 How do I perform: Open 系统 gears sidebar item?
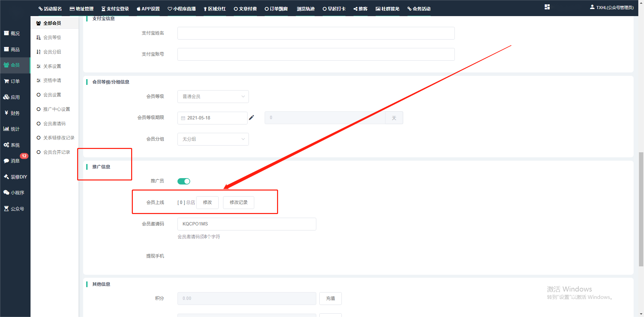point(12,145)
